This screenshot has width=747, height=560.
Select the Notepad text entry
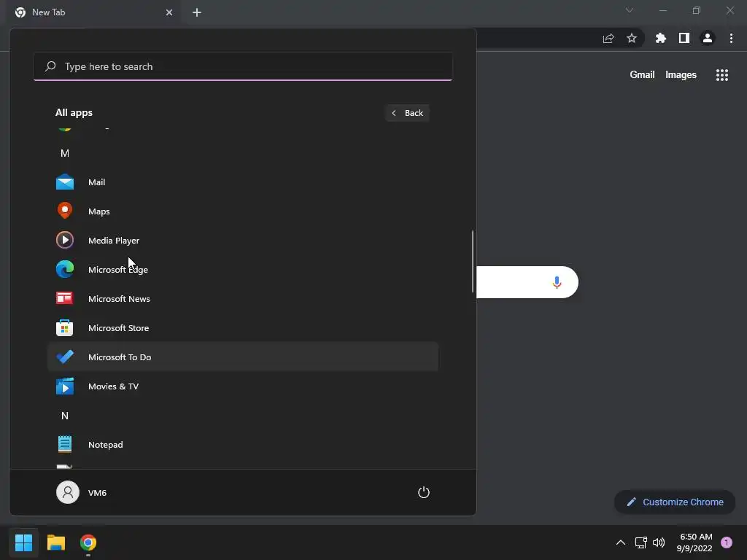(106, 445)
